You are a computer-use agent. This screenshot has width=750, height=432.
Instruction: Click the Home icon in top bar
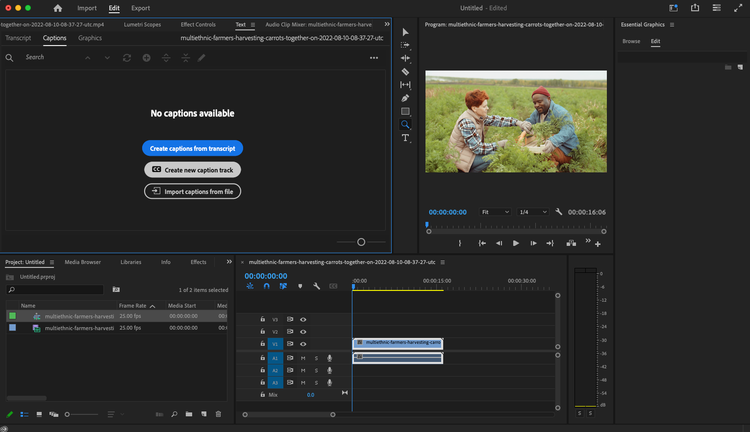(58, 8)
